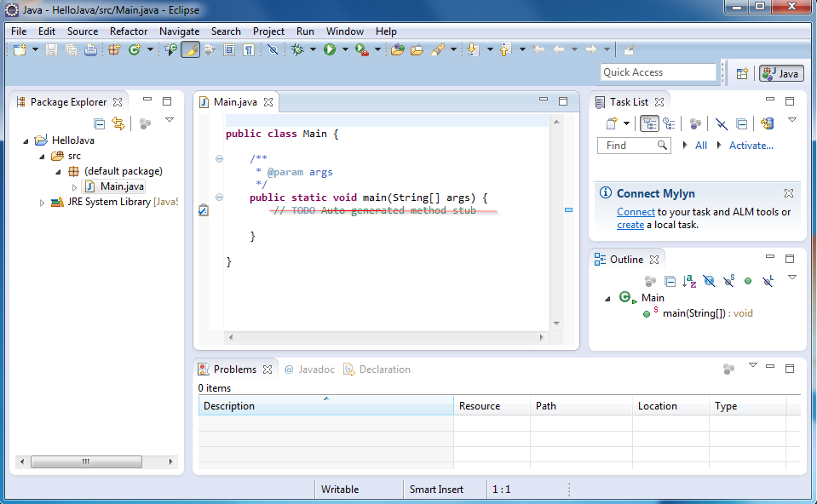Click the Quick Access search field
Image resolution: width=817 pixels, height=504 pixels.
(658, 72)
